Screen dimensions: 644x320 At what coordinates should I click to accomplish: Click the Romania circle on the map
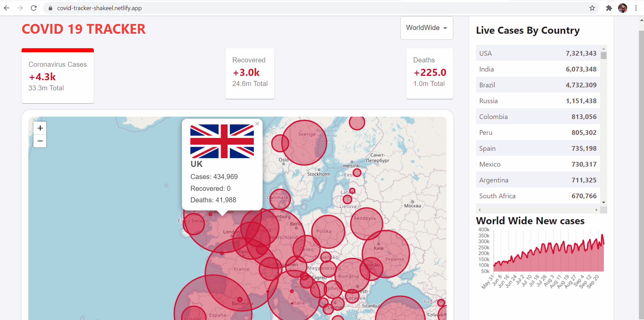352,276
